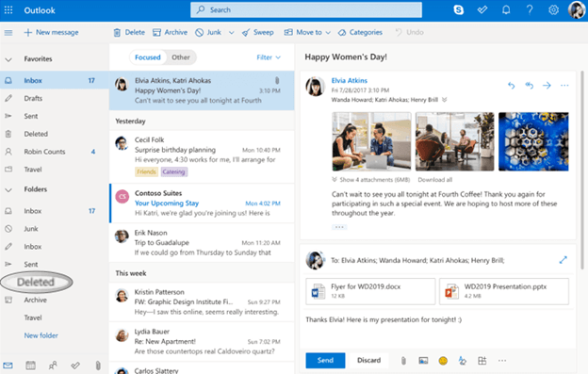Insert emoji with the smiley icon
Viewport: 588px width, 374px height.
pyautogui.click(x=443, y=361)
